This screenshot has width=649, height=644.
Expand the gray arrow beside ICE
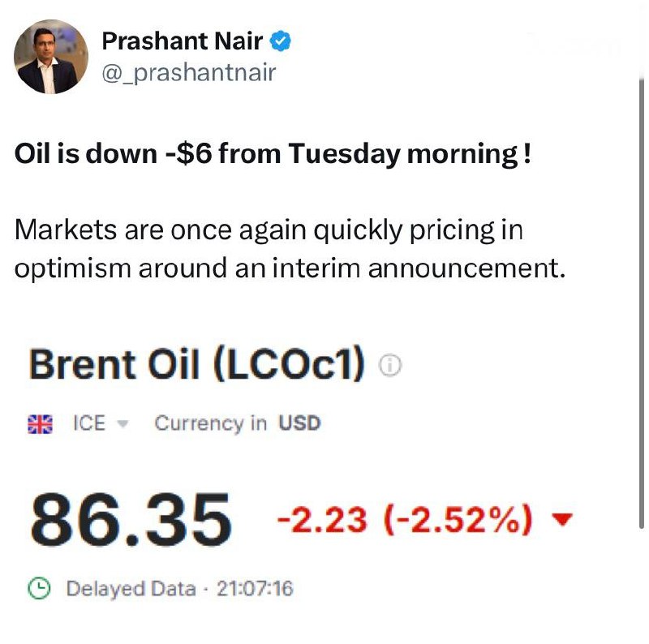pos(123,424)
